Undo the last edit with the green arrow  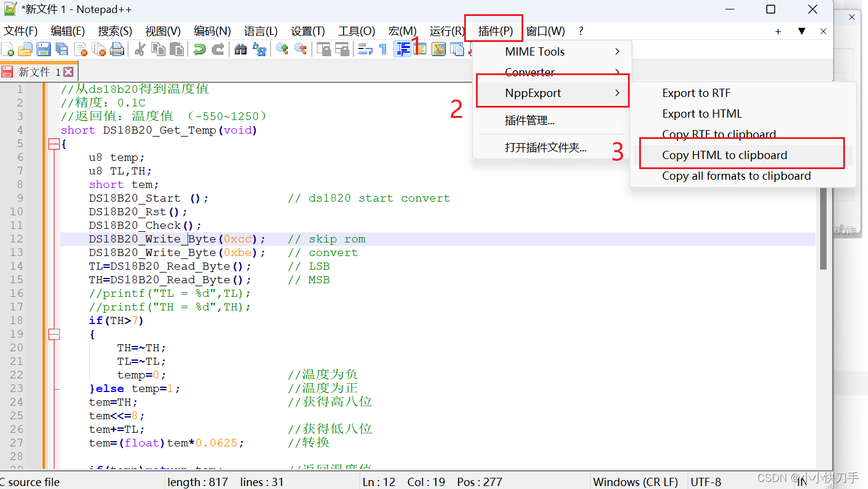[200, 49]
